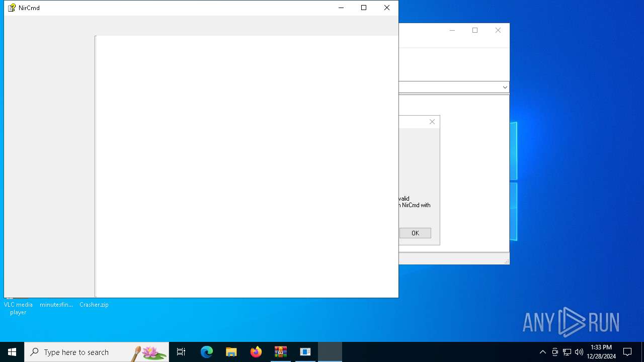Switch to the blue-window app in taskbar
Image resolution: width=644 pixels, height=362 pixels.
point(305,352)
